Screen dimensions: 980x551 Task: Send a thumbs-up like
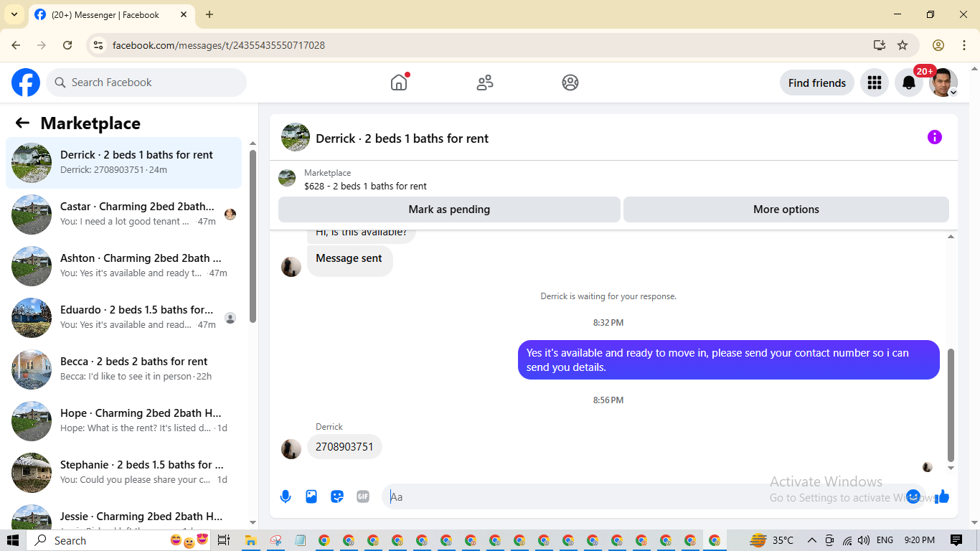click(942, 496)
